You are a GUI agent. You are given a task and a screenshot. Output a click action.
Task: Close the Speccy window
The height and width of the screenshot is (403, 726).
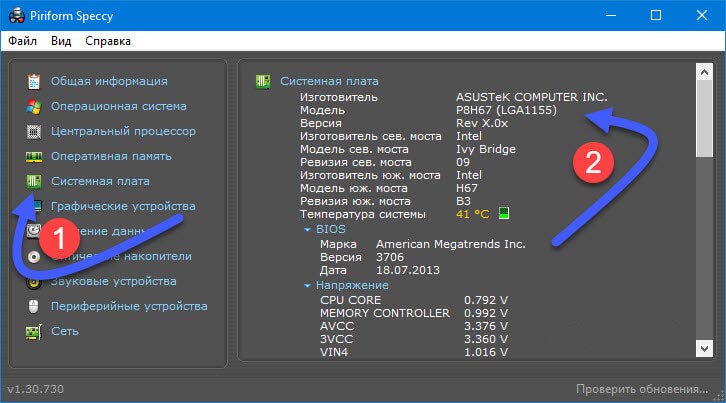702,15
